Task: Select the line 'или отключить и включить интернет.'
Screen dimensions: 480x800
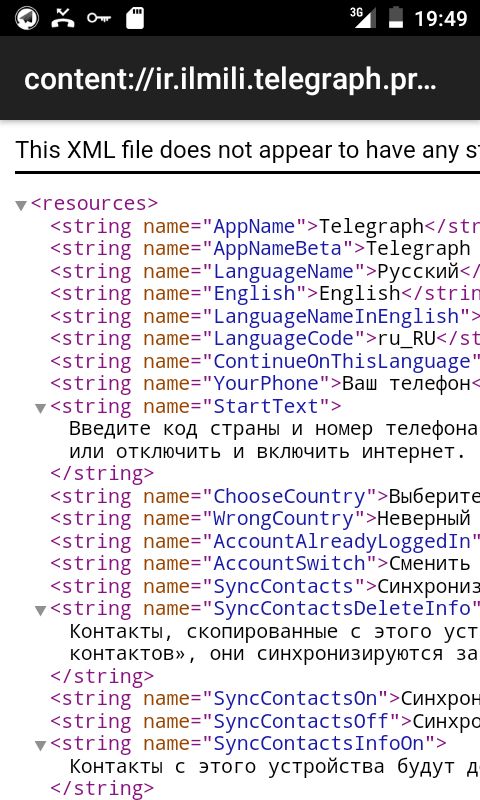Action: pyautogui.click(x=267, y=452)
